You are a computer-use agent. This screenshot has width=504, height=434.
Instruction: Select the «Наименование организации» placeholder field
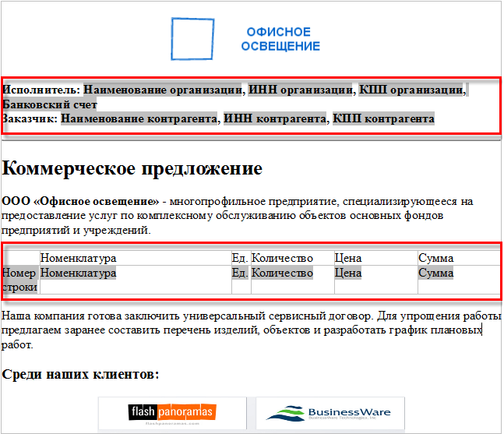pyautogui.click(x=164, y=89)
